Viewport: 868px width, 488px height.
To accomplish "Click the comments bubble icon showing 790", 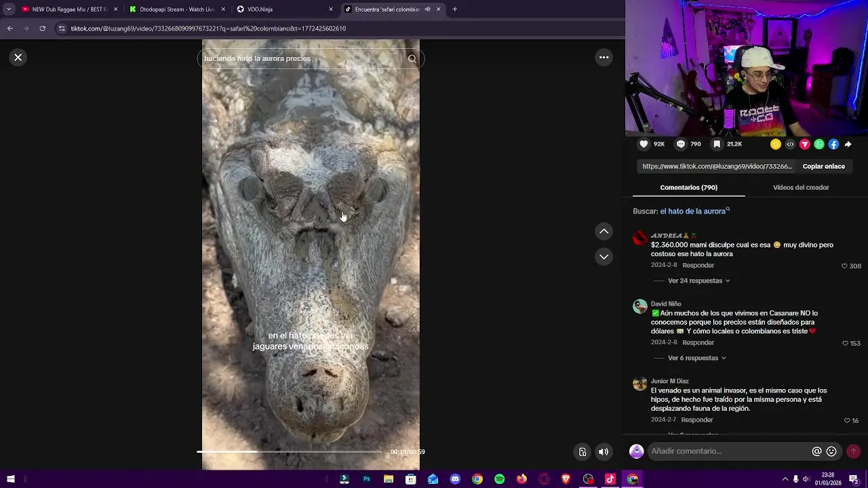I will click(681, 144).
